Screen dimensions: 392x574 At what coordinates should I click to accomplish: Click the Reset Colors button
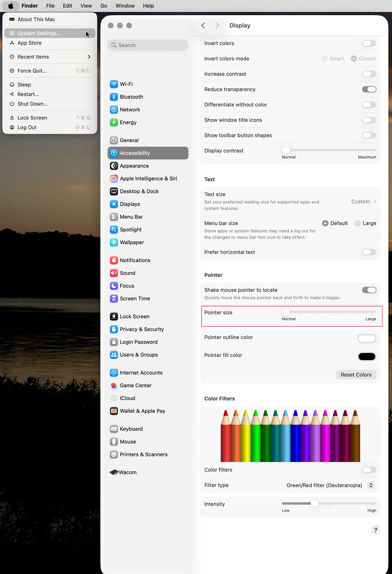[356, 375]
